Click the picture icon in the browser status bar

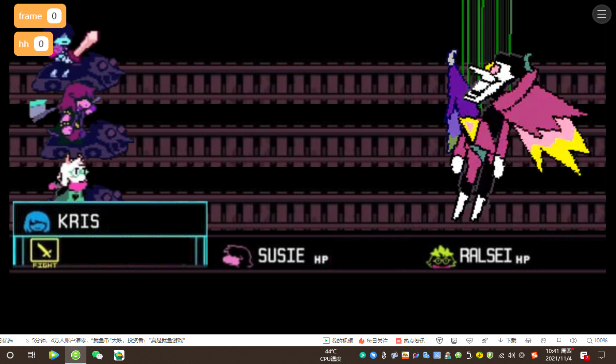(454, 341)
